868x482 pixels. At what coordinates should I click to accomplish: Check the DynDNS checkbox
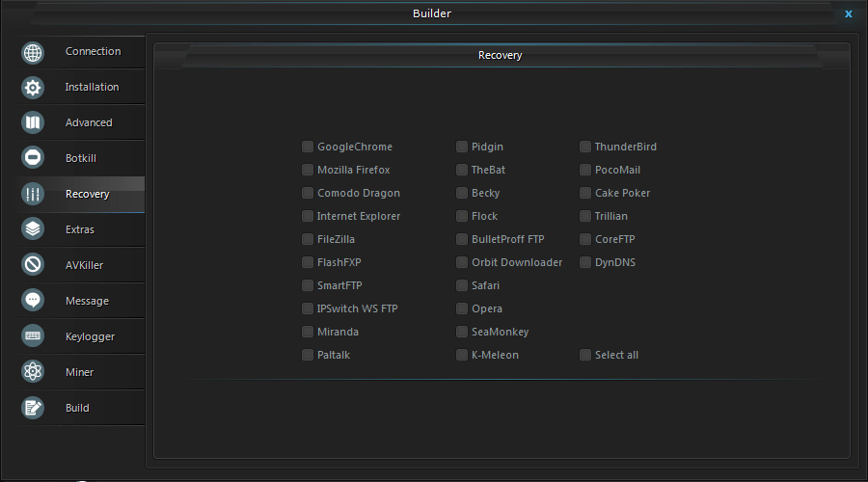coord(585,262)
